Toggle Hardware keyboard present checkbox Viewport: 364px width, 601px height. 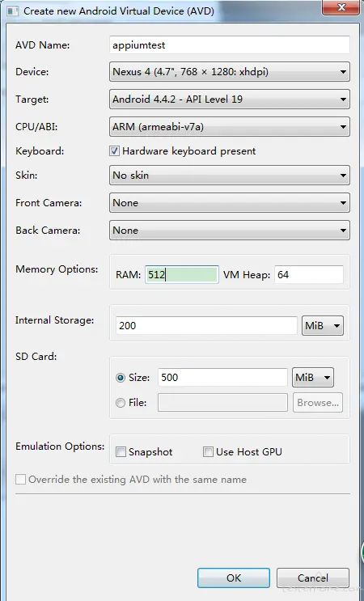(114, 151)
